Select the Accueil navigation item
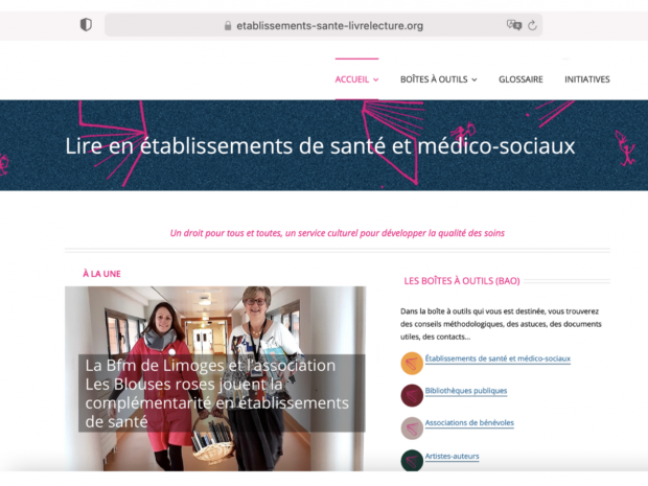The height and width of the screenshot is (486, 648). 352,79
